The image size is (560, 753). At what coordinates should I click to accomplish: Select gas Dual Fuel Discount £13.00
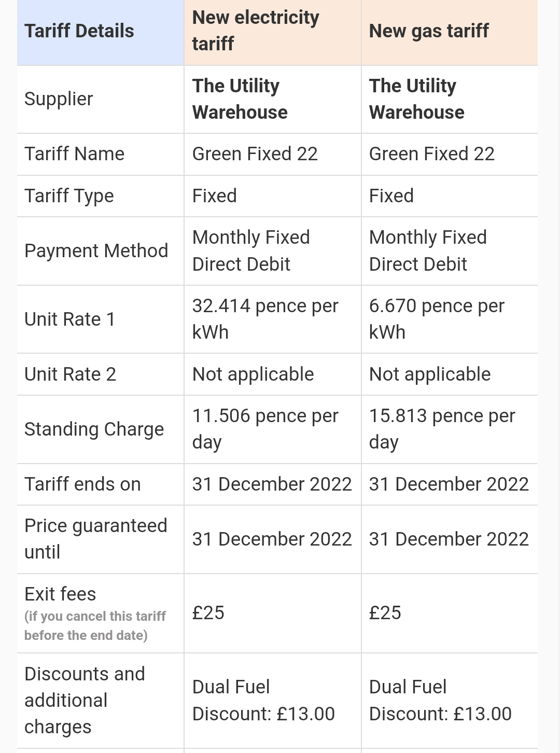440,701
